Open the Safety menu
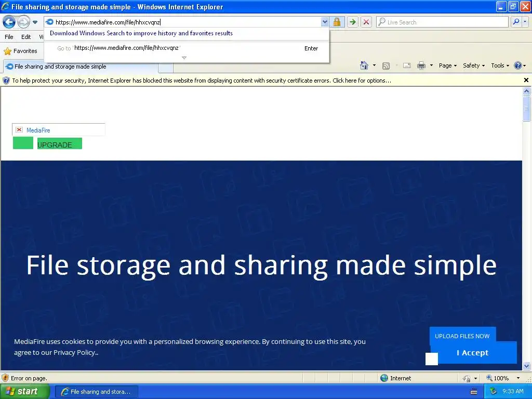This screenshot has width=532, height=399. coord(474,65)
